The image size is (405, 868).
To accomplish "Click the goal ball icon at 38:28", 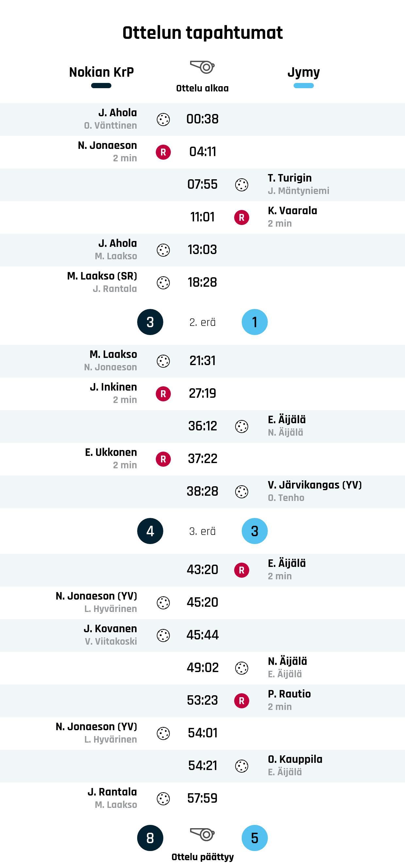I will coord(242,492).
